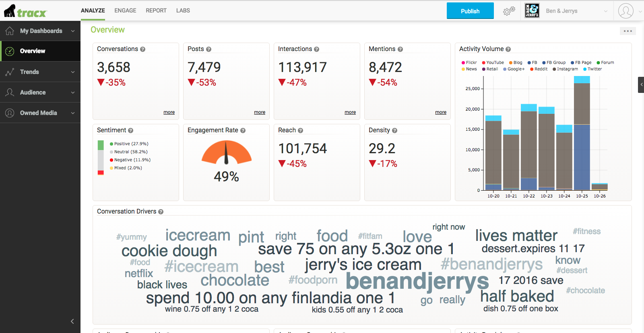Click the Ben & Jerrys brand logo thumbnail
The height and width of the screenshot is (333, 644).
coord(532,10)
